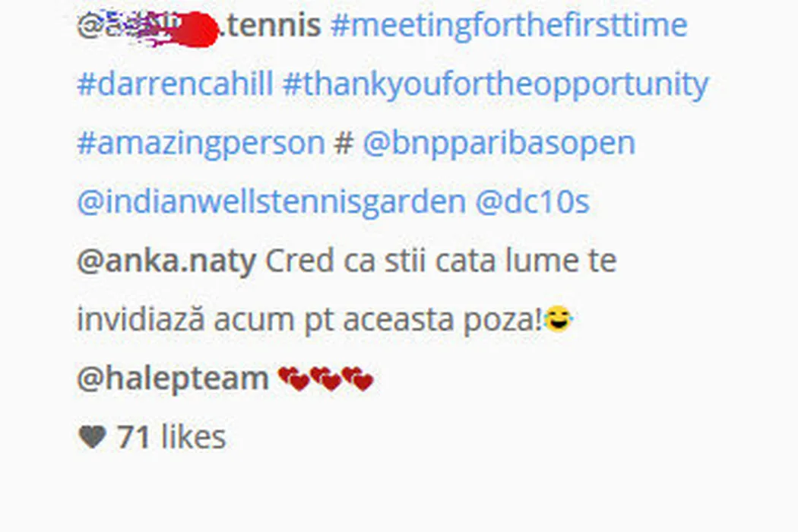Open commenter @anka.naty's profile
The width and height of the screenshot is (798, 532).
(x=166, y=261)
